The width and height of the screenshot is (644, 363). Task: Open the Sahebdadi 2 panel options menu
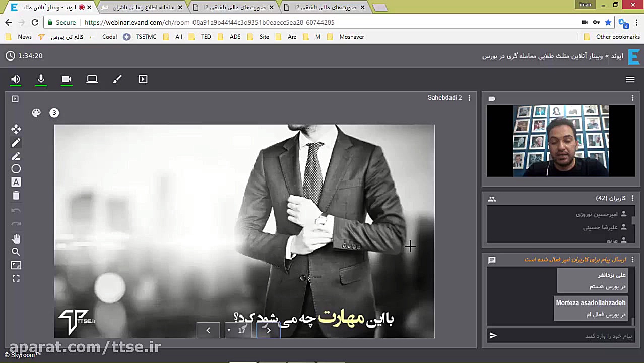(x=469, y=97)
